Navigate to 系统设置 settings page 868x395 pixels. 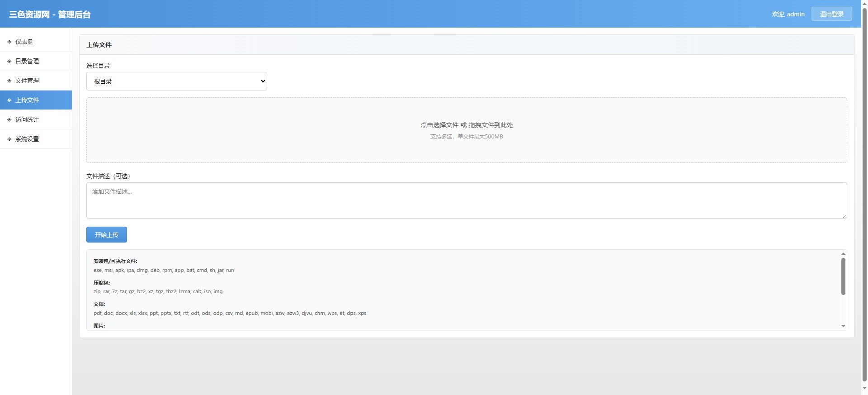(x=27, y=139)
